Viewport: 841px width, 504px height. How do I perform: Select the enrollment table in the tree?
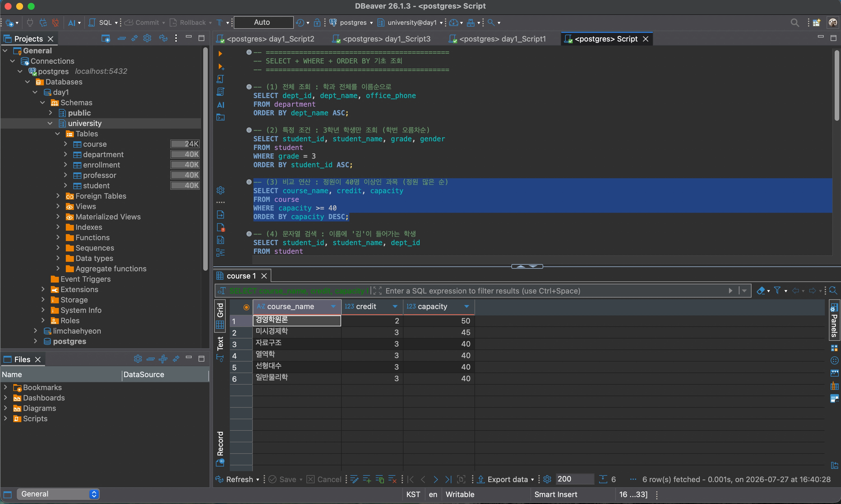101,165
